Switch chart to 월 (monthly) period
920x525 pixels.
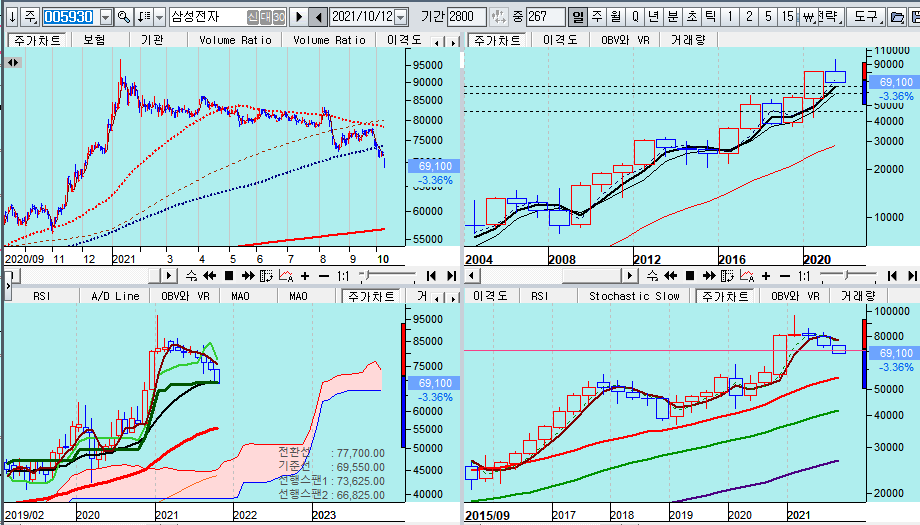[615, 17]
